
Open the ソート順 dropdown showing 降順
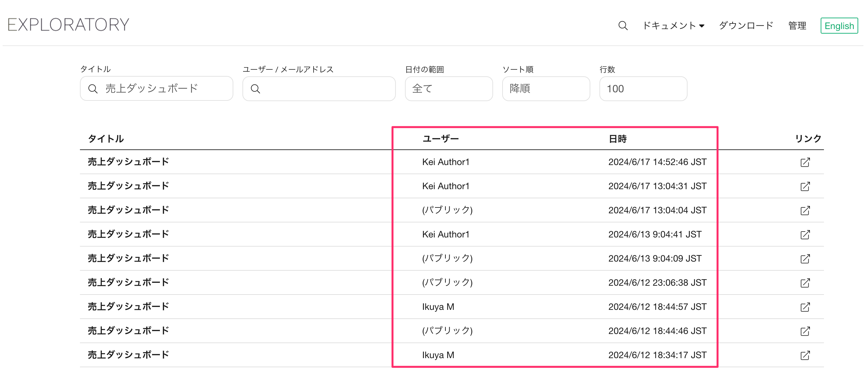(x=546, y=89)
